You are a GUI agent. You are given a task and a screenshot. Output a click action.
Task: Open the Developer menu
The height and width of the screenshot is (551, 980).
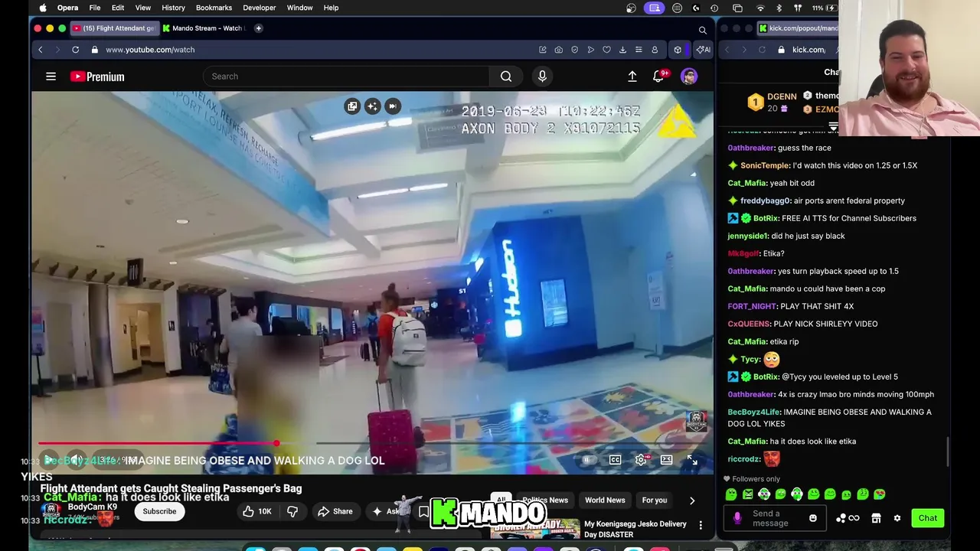point(260,8)
